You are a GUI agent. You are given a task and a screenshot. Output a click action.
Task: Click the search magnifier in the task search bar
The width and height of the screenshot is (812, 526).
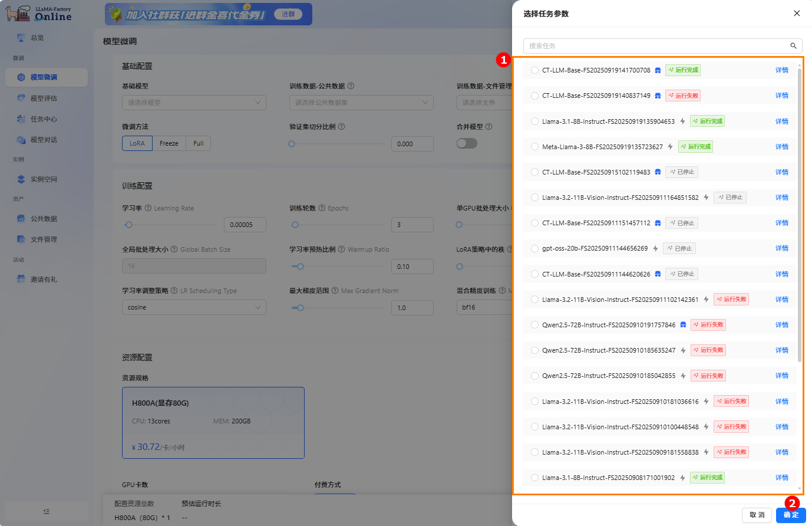tap(793, 45)
